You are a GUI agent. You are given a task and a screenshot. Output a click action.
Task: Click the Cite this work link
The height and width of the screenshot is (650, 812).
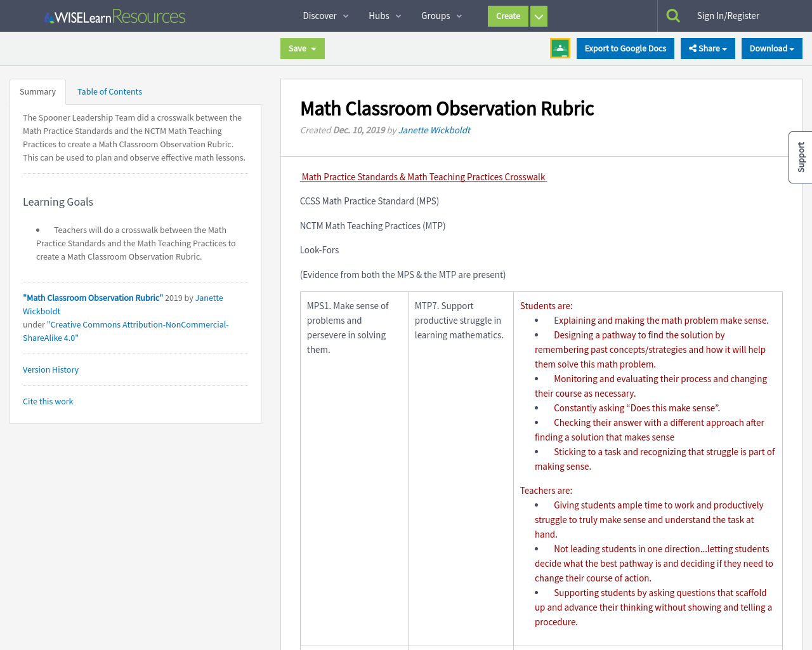(48, 401)
